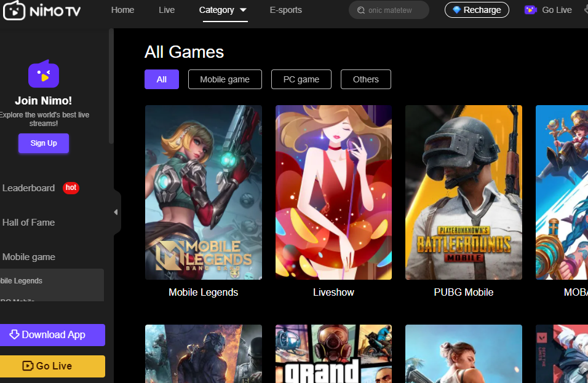The width and height of the screenshot is (588, 383).
Task: Click the red hot badge
Action: pos(71,188)
